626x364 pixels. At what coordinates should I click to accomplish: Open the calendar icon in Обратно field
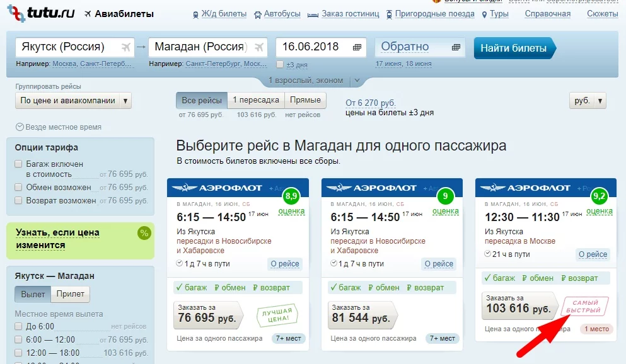coord(456,47)
